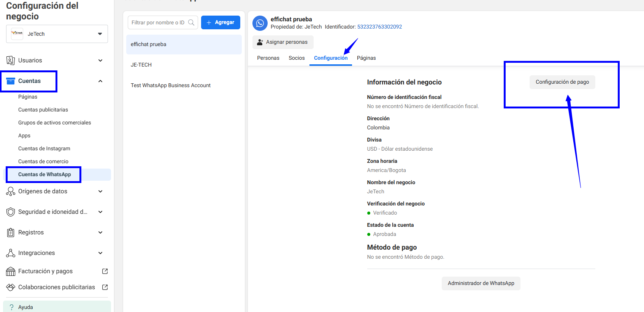Click the account identifier number link
644x312 pixels.
point(379,27)
